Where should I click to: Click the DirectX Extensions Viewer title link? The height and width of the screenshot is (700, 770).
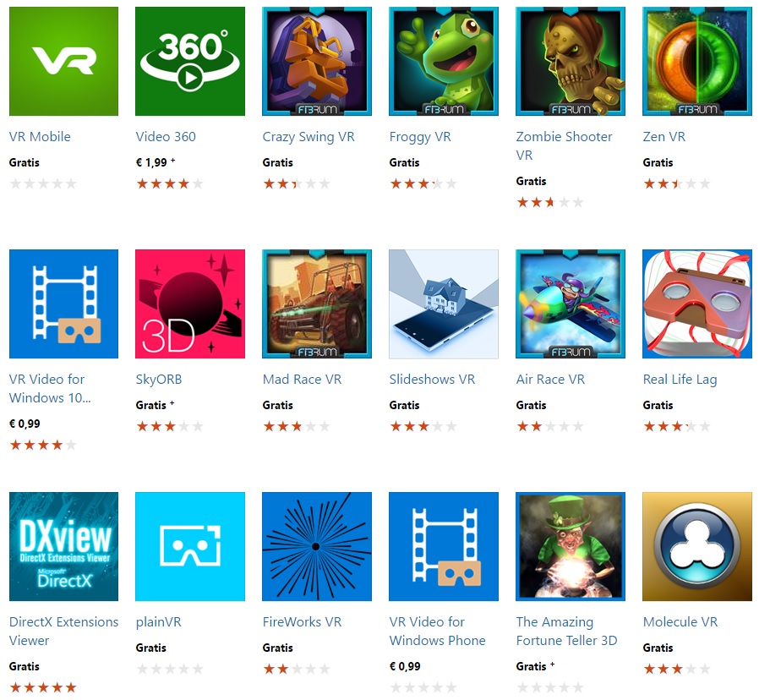pos(64,632)
